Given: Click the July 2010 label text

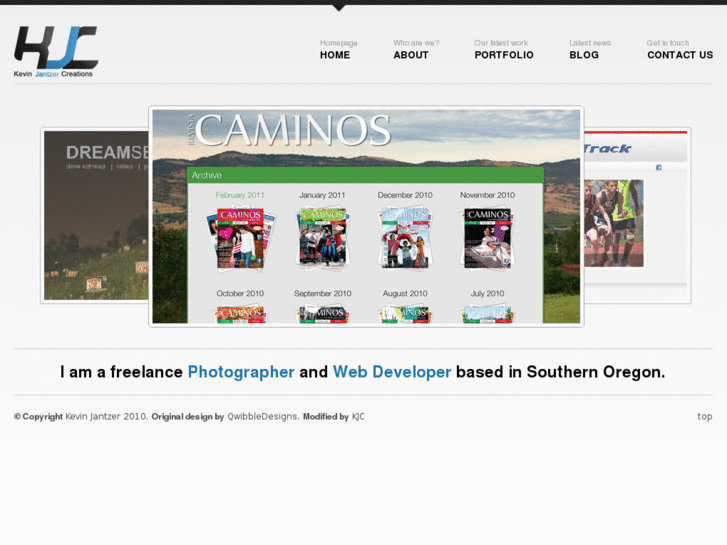Looking at the screenshot, I should (x=487, y=294).
